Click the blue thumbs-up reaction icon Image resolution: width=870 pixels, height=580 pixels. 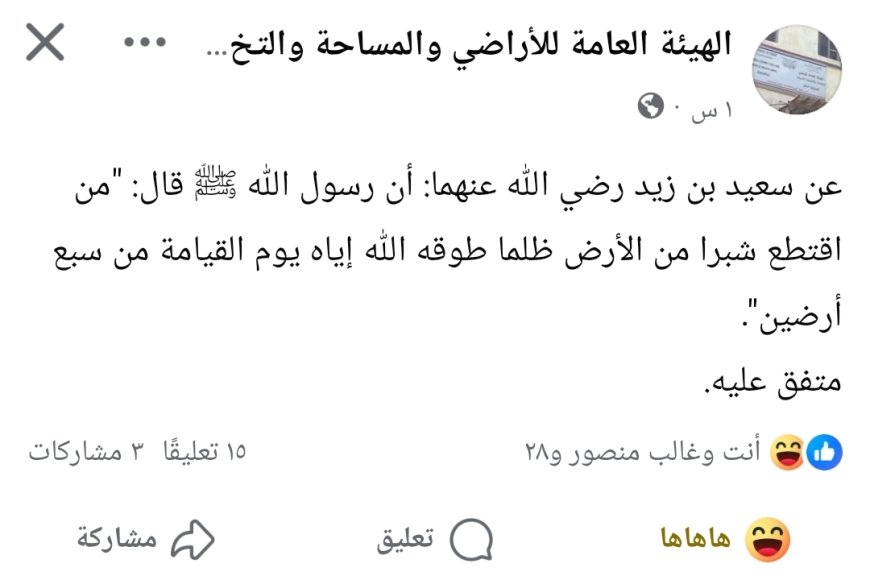coord(825,452)
